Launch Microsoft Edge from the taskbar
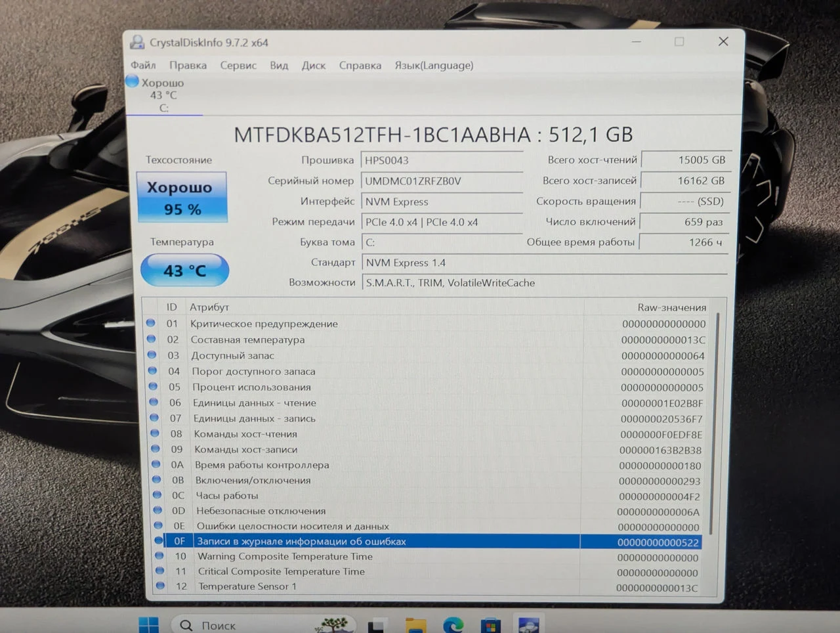Image resolution: width=840 pixels, height=633 pixels. [453, 625]
